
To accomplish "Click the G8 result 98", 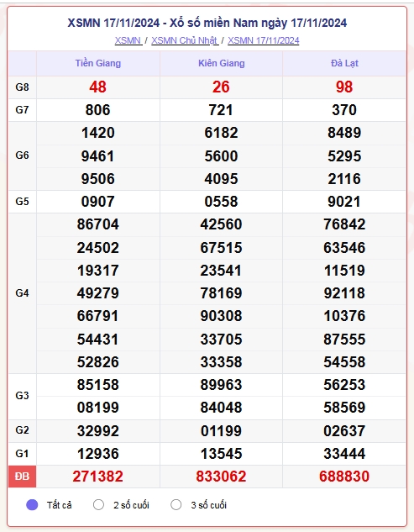I will (x=344, y=87).
